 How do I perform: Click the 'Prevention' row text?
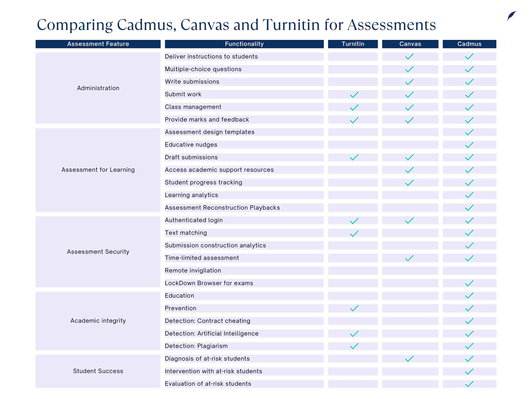pos(180,308)
